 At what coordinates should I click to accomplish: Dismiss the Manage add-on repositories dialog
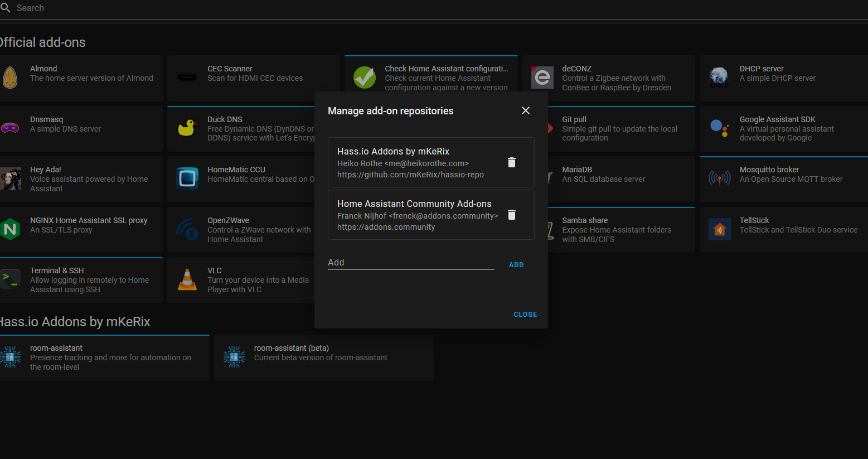(x=525, y=110)
